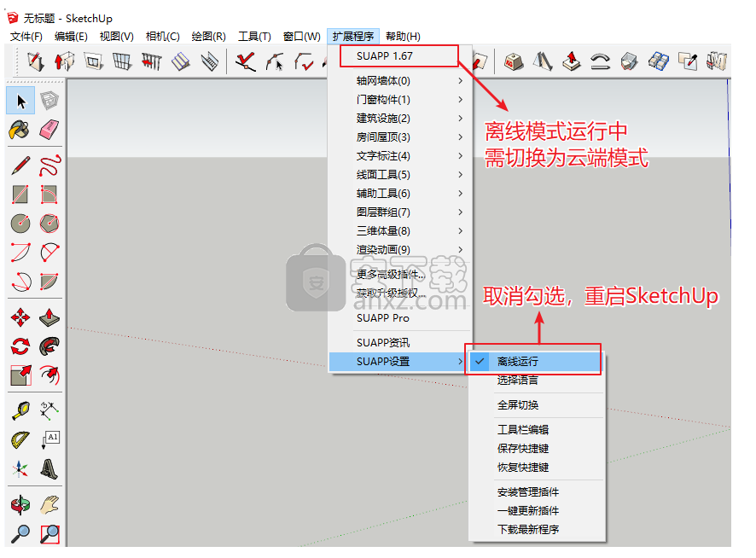Expand the 图层群组(7) submenu
The height and width of the screenshot is (558, 756).
point(400,212)
